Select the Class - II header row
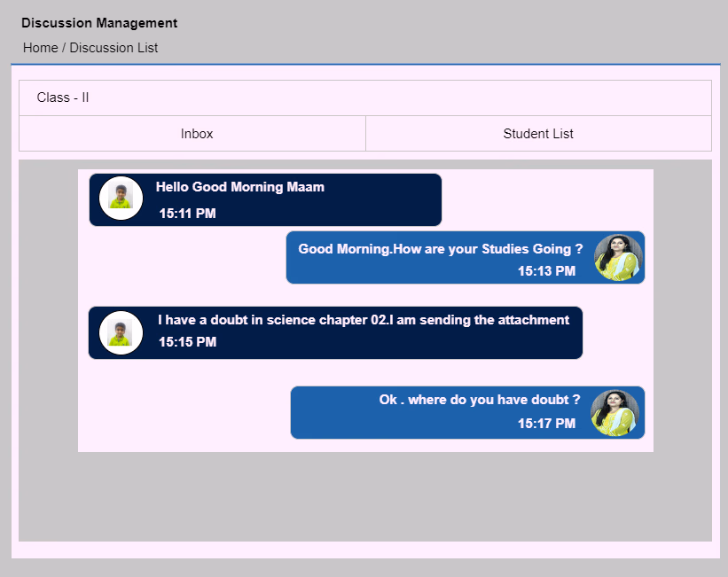 pos(365,98)
